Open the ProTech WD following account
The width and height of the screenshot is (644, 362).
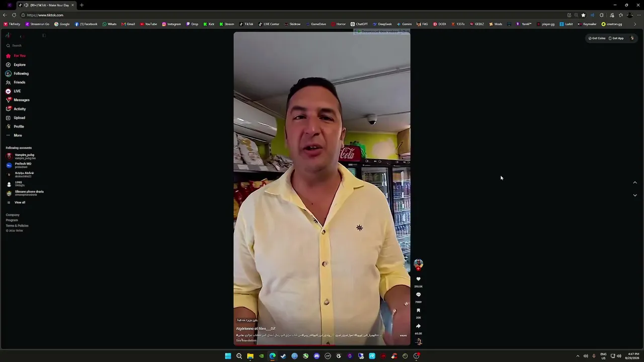point(19,165)
